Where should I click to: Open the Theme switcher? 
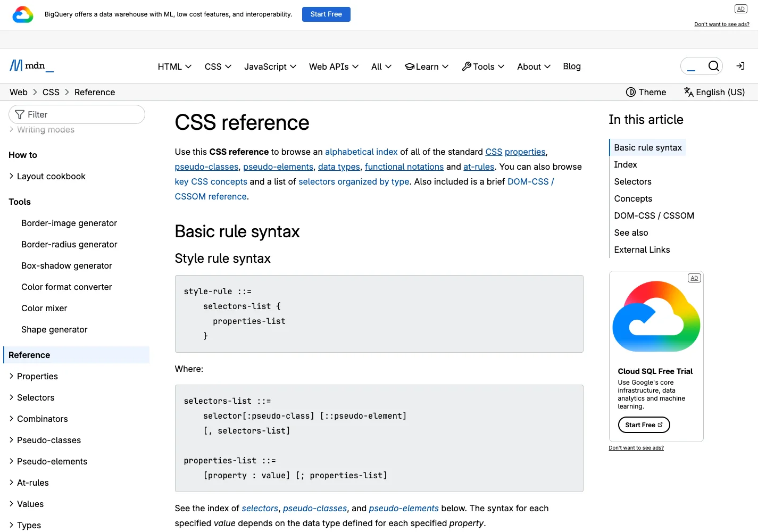tap(646, 92)
